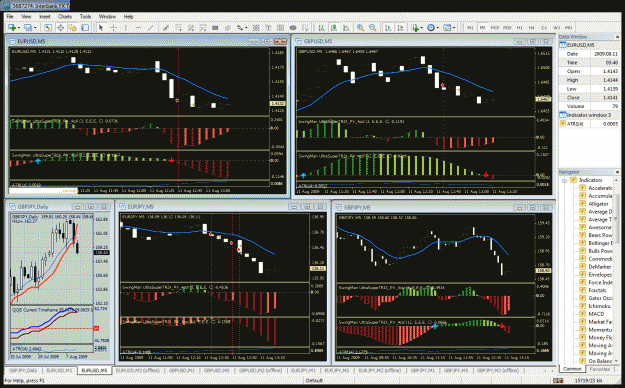Click the New Chart toolbar icon
Image resolution: width=625 pixels, height=388 pixels.
point(12,28)
